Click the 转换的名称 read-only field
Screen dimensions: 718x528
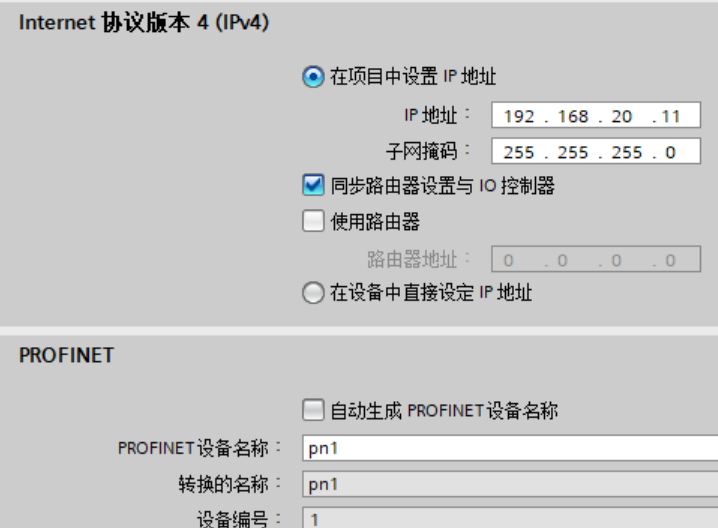coord(510,484)
